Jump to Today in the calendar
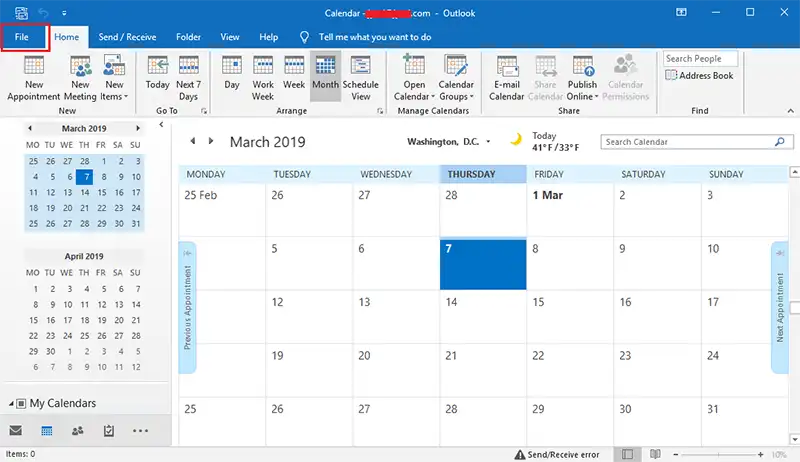Viewport: 800px width, 462px height. (x=157, y=73)
